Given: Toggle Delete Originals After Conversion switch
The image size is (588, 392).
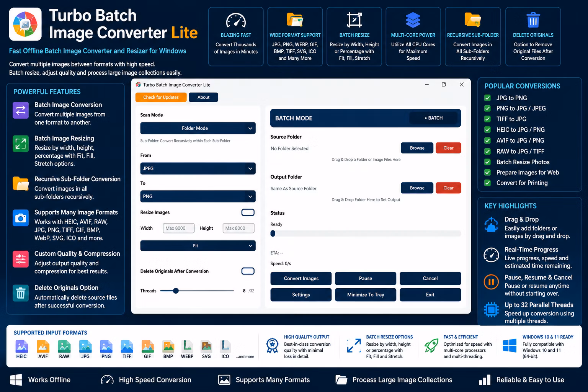Looking at the screenshot, I should pos(248,271).
